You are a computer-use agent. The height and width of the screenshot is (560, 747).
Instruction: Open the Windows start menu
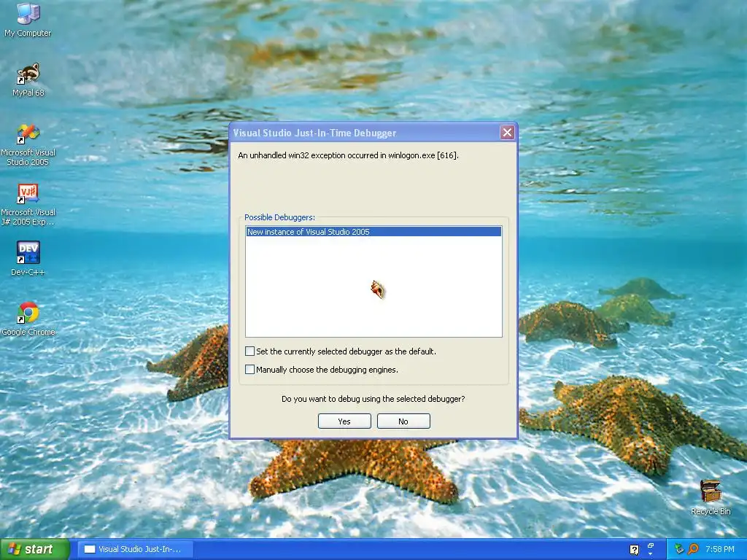pos(34,550)
